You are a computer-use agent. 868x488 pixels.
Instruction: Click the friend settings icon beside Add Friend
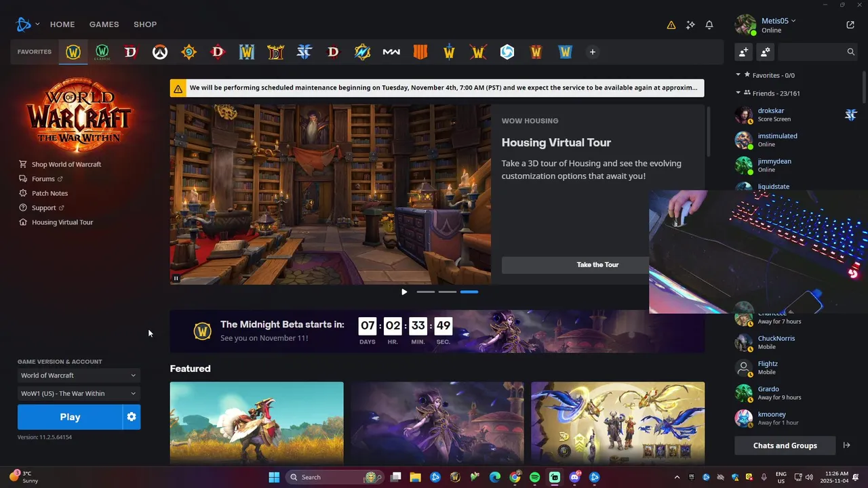(766, 52)
